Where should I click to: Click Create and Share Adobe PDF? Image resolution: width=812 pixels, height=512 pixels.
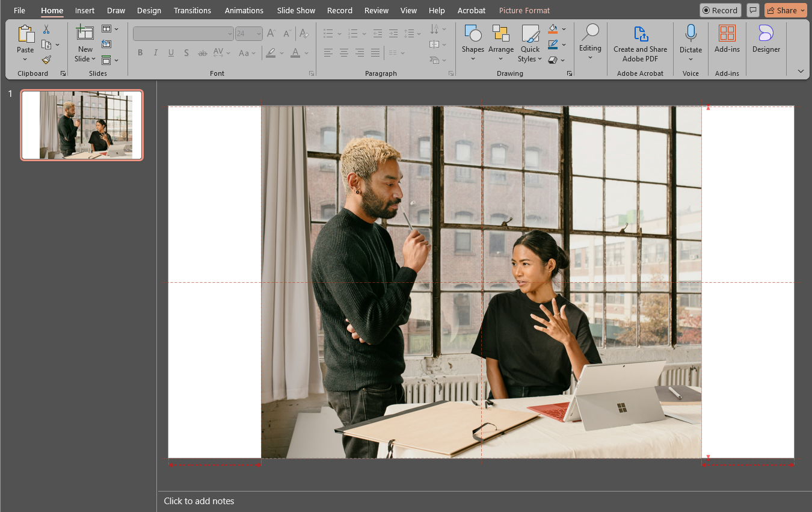tap(640, 43)
